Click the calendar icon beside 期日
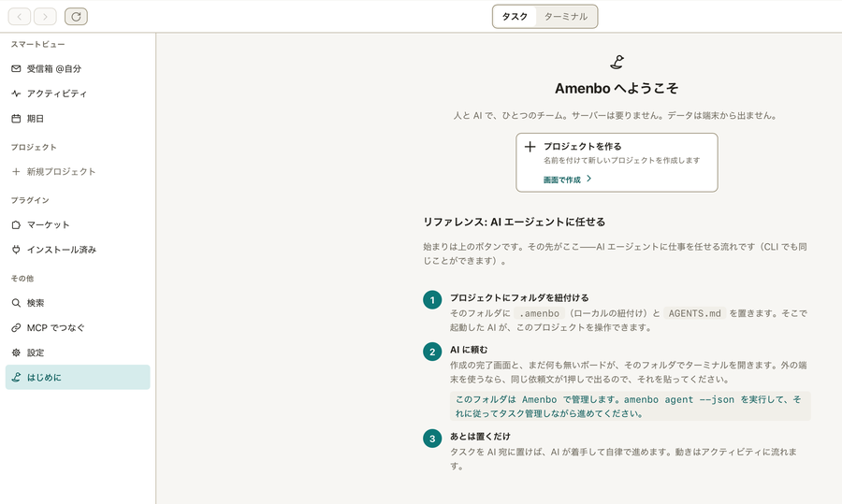842x504 pixels. coord(16,119)
